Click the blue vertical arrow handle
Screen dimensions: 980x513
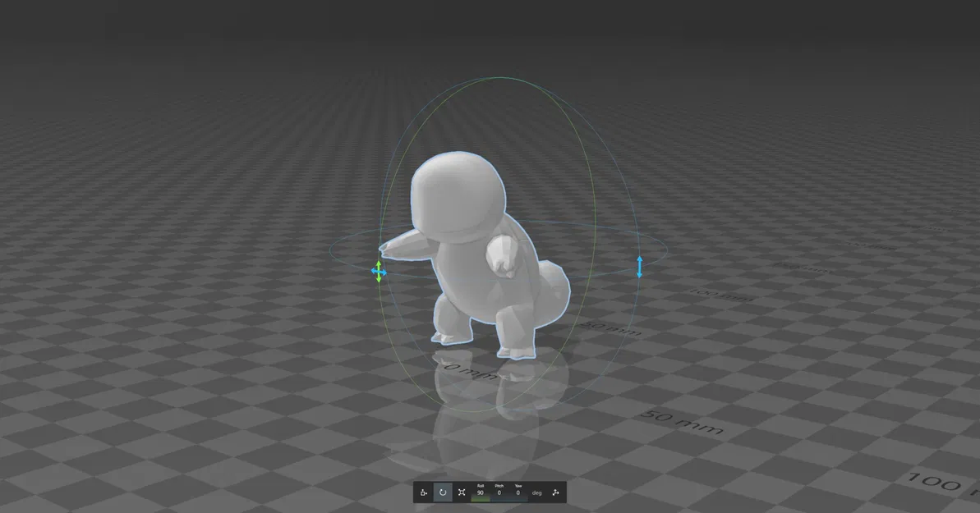tap(639, 267)
